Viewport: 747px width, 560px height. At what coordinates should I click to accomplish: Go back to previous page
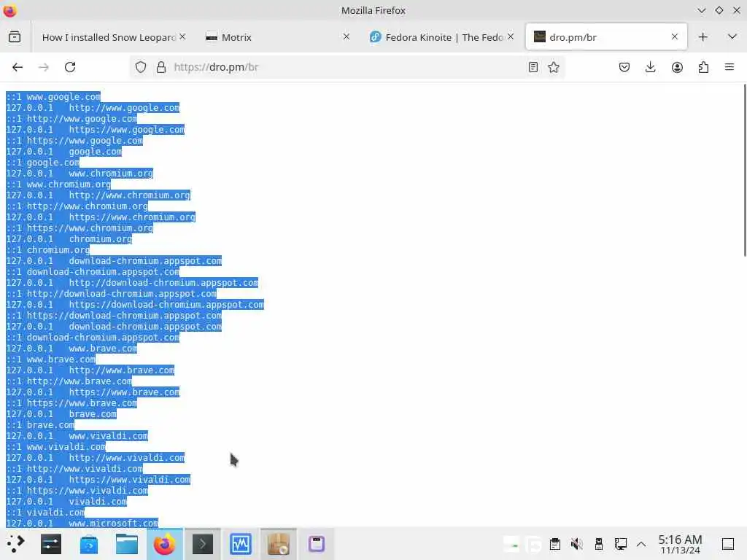18,67
